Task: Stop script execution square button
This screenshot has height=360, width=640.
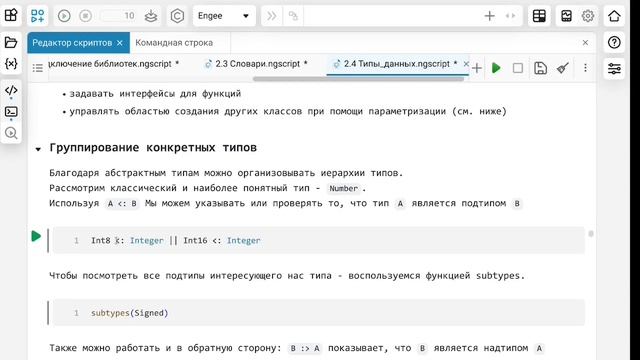Action: [518, 68]
